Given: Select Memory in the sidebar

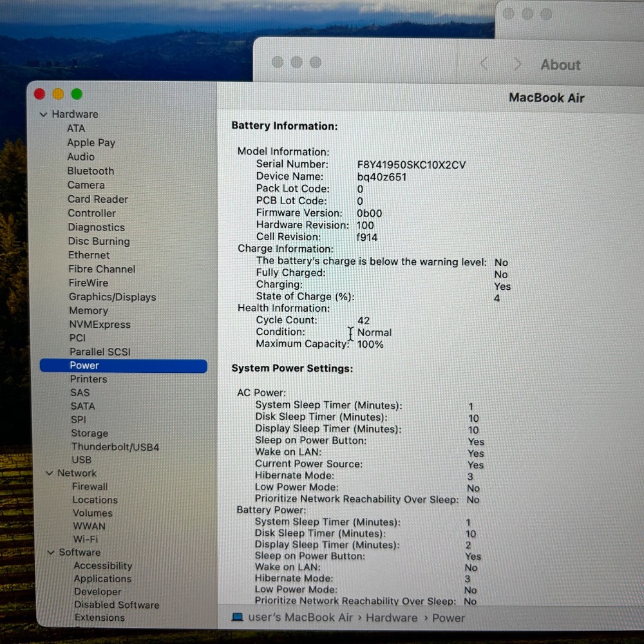Looking at the screenshot, I should coord(89,310).
